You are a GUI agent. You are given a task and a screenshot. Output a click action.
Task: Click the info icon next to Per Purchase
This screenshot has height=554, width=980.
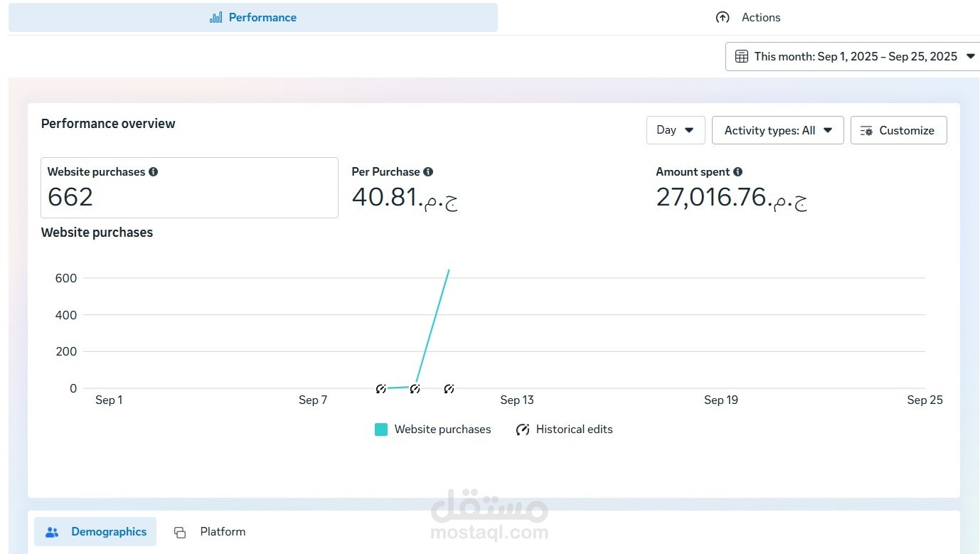pos(428,171)
